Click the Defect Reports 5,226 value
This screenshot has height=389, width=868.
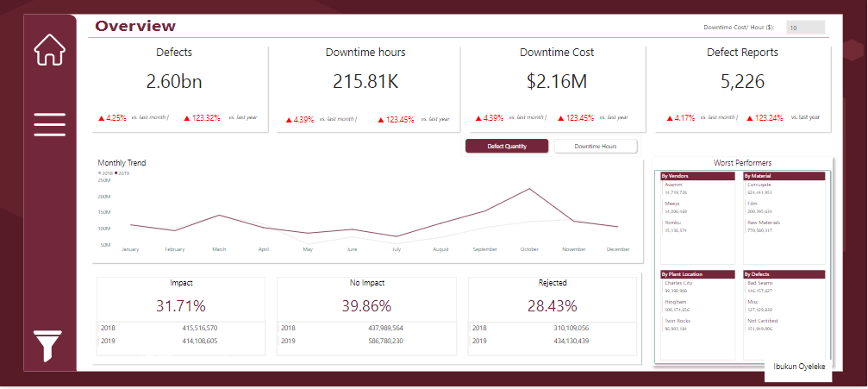tap(742, 81)
